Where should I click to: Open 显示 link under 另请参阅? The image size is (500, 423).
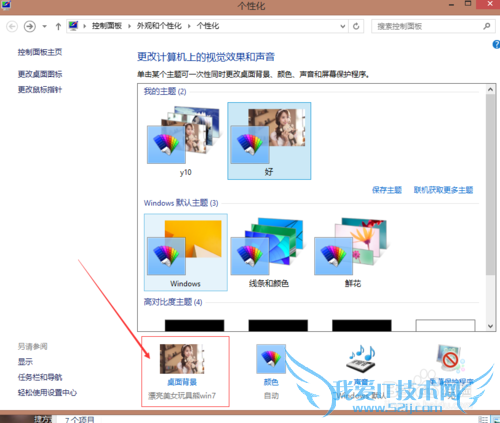(x=25, y=362)
